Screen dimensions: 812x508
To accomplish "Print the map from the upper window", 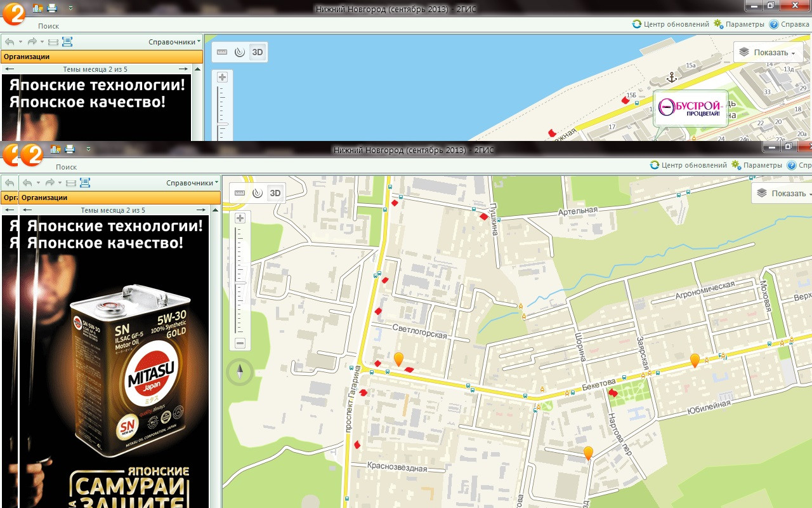I will pos(52,8).
